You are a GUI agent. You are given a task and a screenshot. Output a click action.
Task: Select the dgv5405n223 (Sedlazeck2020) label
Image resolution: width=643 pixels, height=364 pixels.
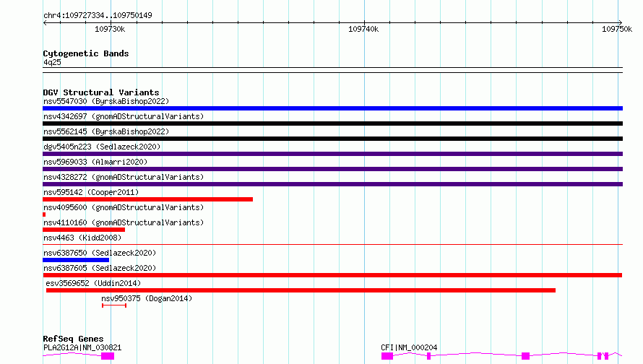102,147
